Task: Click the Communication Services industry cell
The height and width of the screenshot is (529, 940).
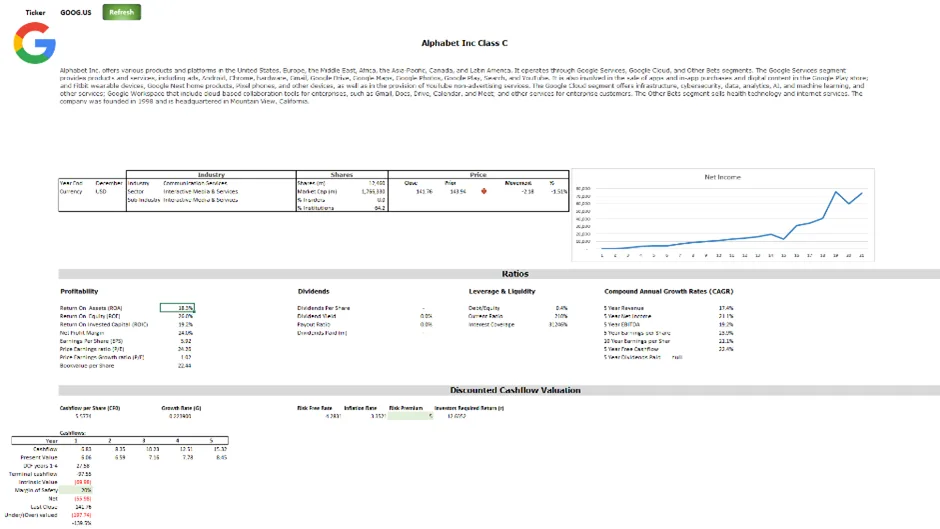Action: click(x=195, y=183)
